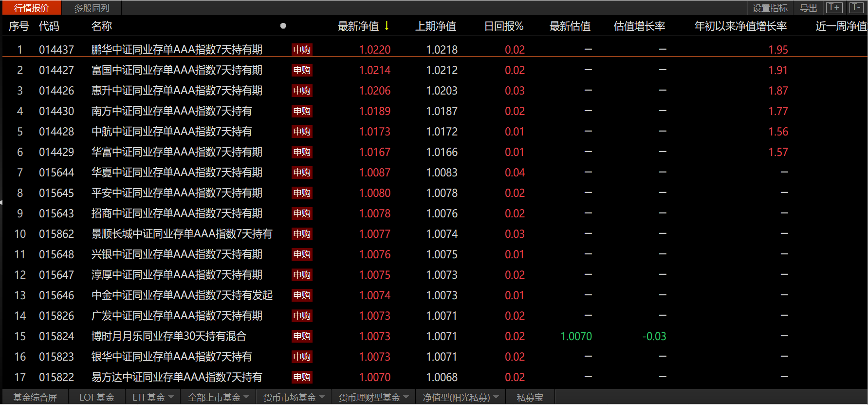
Task: Click 申购 for fund 015643 招商中证
Action: tap(302, 213)
